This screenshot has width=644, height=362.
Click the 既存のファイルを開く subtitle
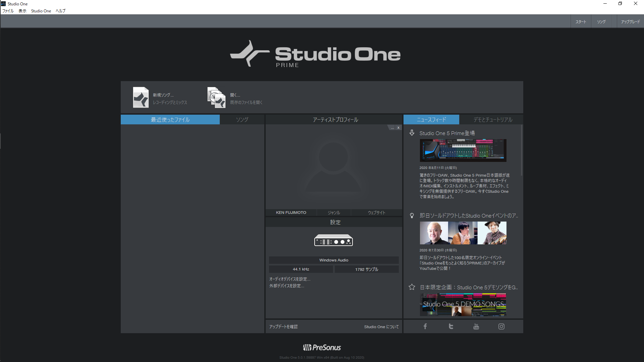coord(247,103)
